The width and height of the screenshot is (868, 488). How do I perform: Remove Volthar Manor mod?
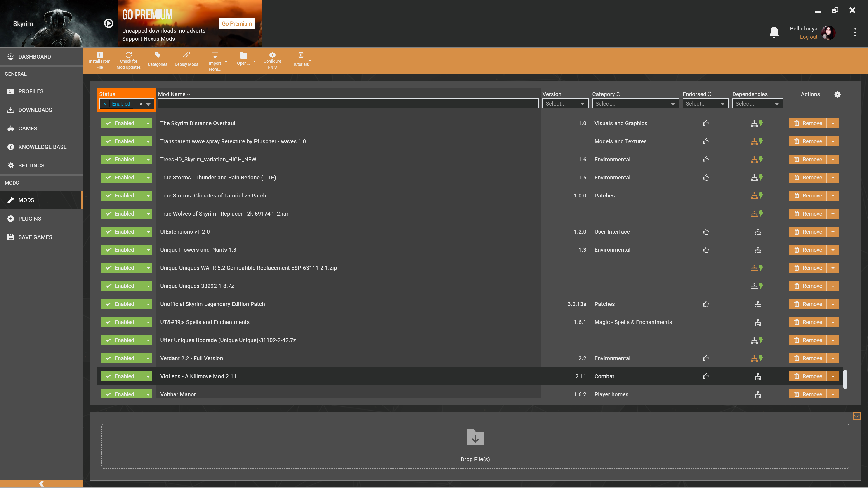coord(808,394)
